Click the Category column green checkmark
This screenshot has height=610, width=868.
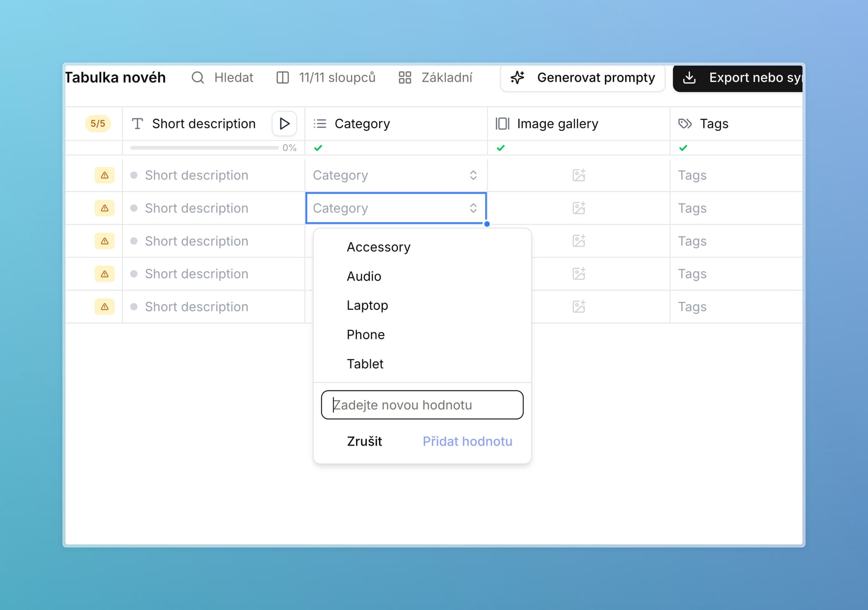[318, 148]
